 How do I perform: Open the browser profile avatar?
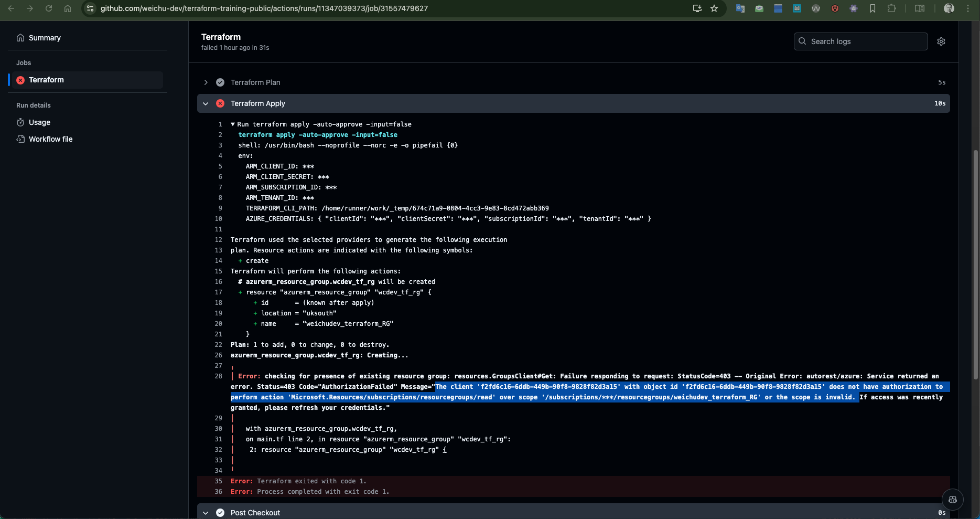949,8
